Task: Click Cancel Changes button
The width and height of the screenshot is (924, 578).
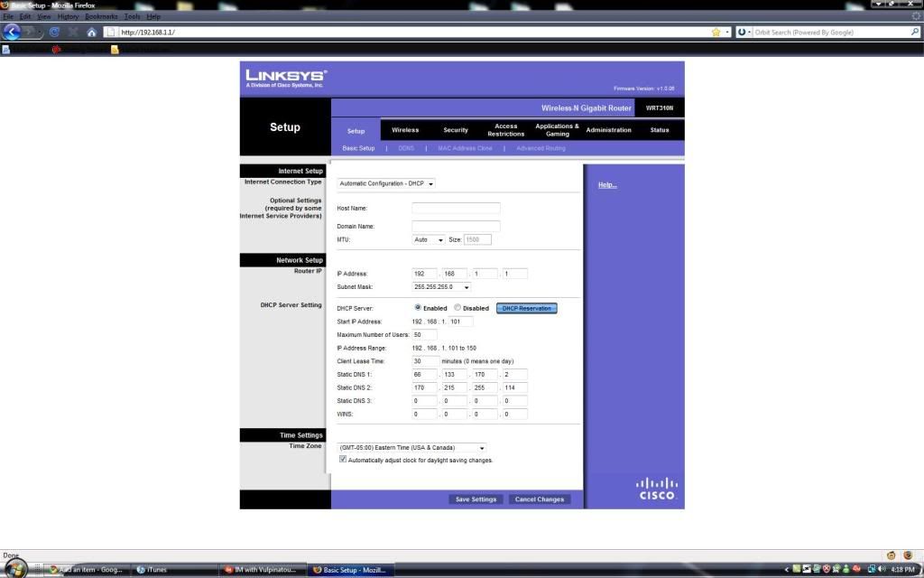Action: click(x=540, y=499)
